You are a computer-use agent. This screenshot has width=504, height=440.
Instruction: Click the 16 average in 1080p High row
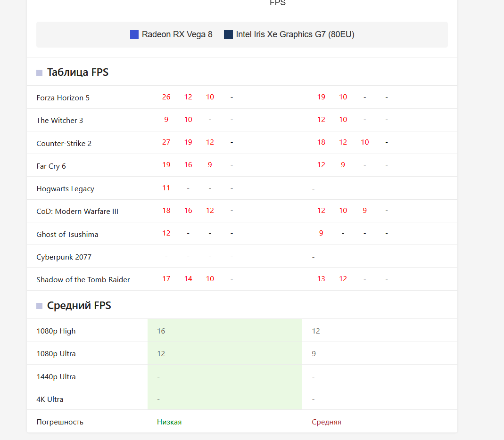point(161,331)
